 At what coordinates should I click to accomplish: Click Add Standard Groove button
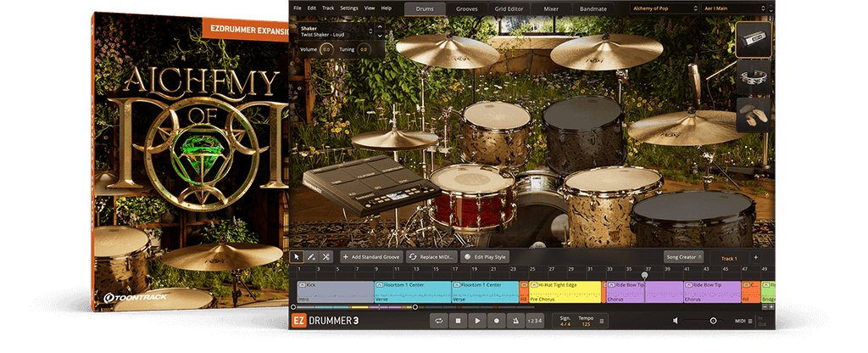click(x=371, y=257)
